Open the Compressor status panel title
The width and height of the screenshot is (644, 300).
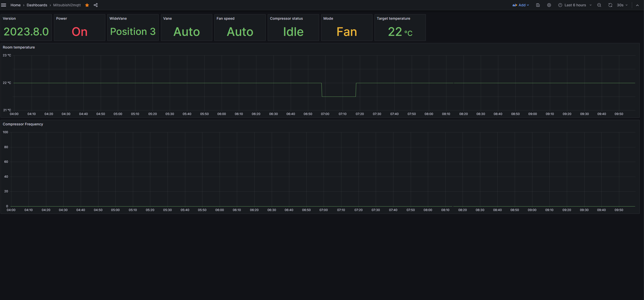point(286,18)
